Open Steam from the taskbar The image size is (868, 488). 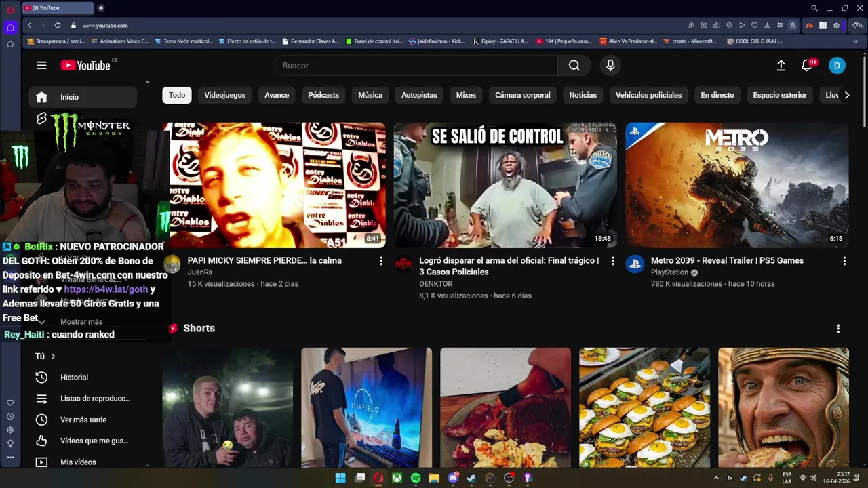471,478
